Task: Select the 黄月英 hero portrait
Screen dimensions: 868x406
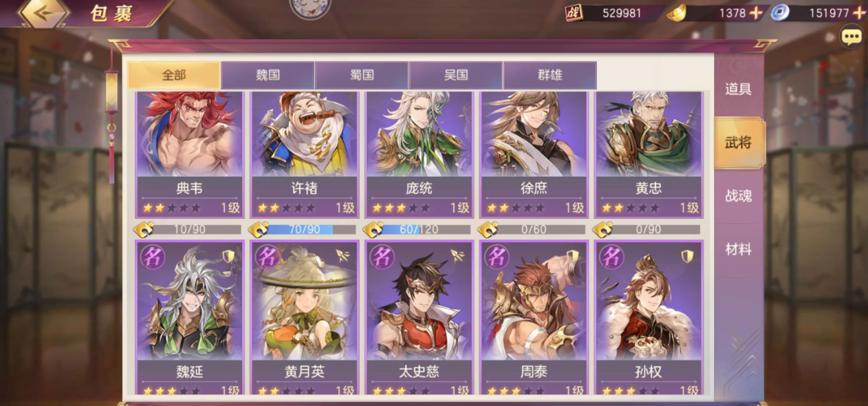Action: coord(305,300)
